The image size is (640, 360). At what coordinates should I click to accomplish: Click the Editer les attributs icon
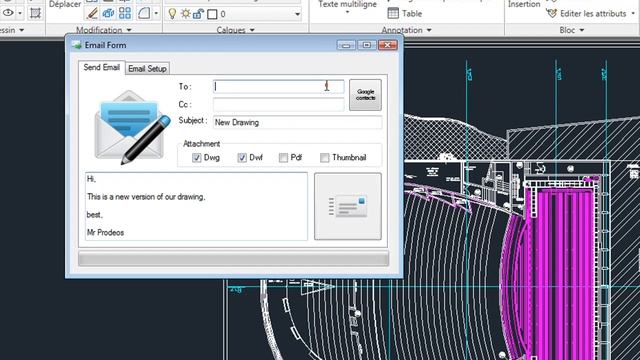[551, 13]
